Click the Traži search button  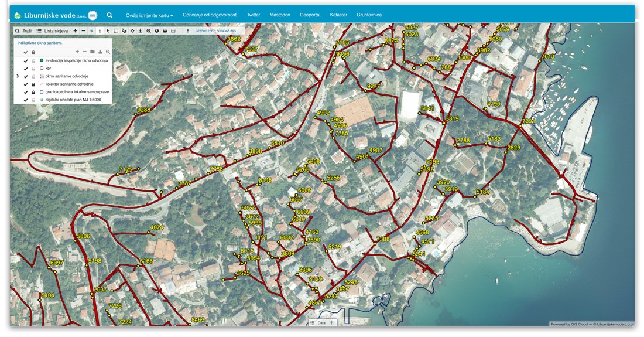click(23, 30)
